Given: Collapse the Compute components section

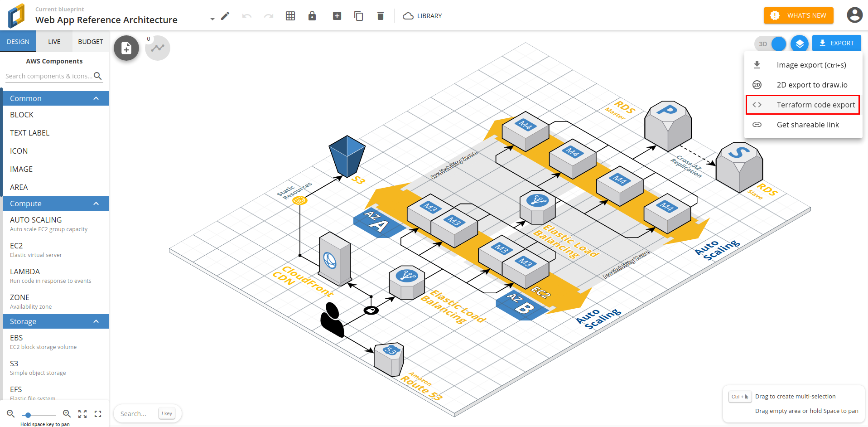Looking at the screenshot, I should point(96,203).
